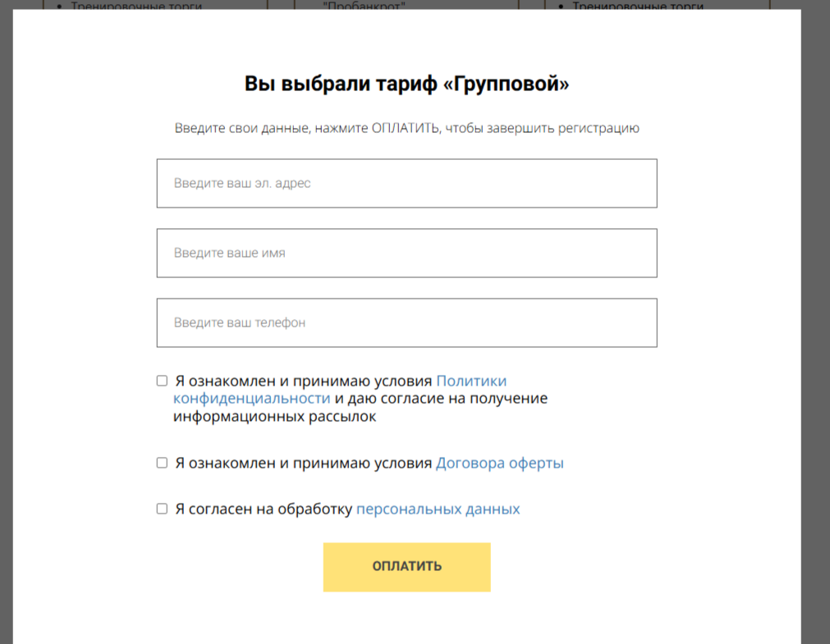This screenshot has height=644, width=830.
Task: Focus the 'Введите ваше имя' field
Action: tap(406, 253)
